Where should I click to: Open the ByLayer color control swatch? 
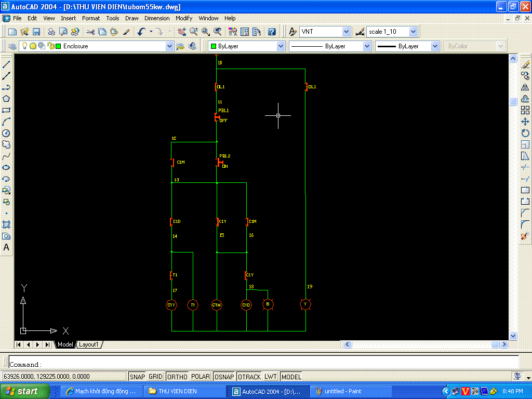coord(246,46)
